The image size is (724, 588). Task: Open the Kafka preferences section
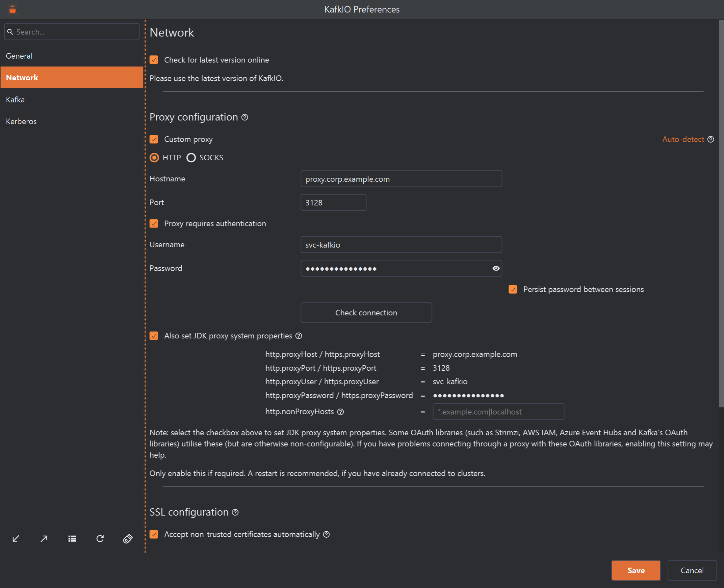tap(72, 99)
